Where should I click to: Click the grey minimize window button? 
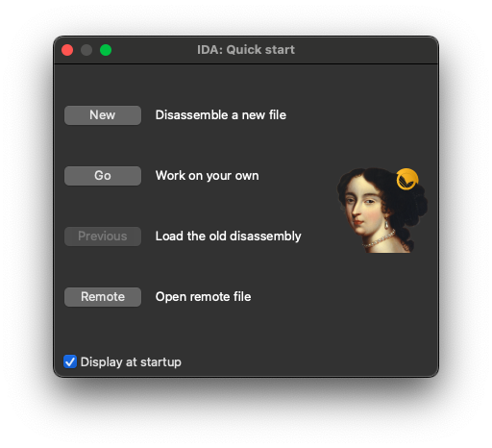[86, 50]
